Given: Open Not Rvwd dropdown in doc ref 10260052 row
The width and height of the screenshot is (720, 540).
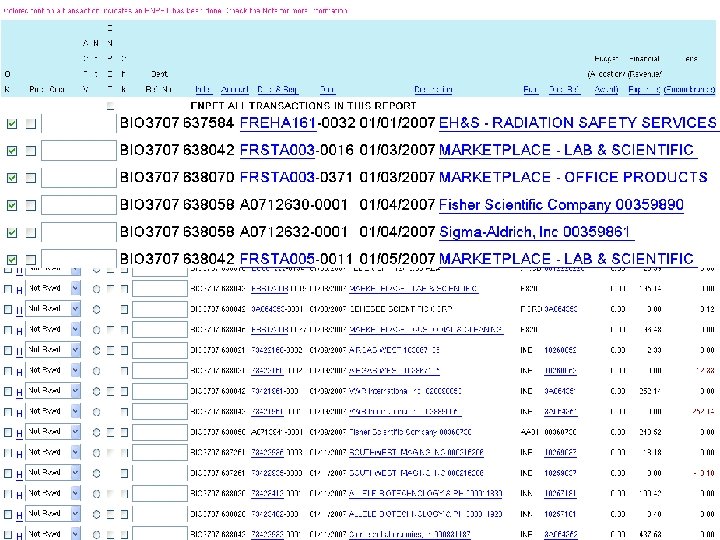Looking at the screenshot, I should 53,350.
